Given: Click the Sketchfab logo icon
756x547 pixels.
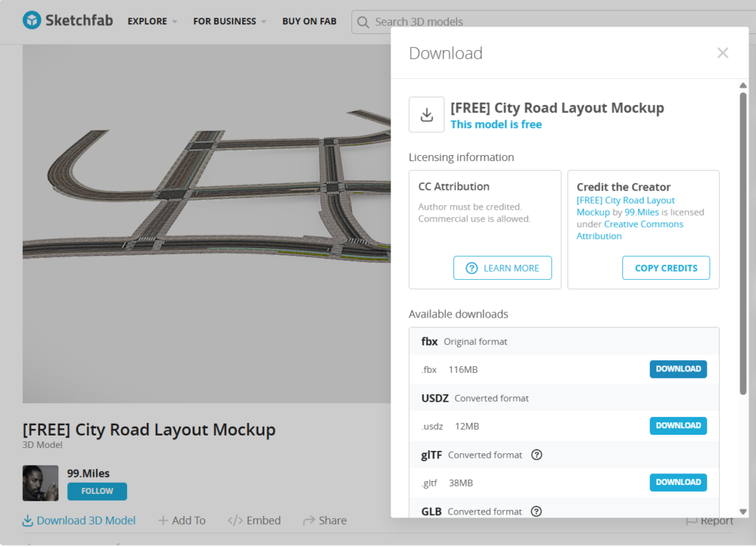Looking at the screenshot, I should [x=32, y=20].
